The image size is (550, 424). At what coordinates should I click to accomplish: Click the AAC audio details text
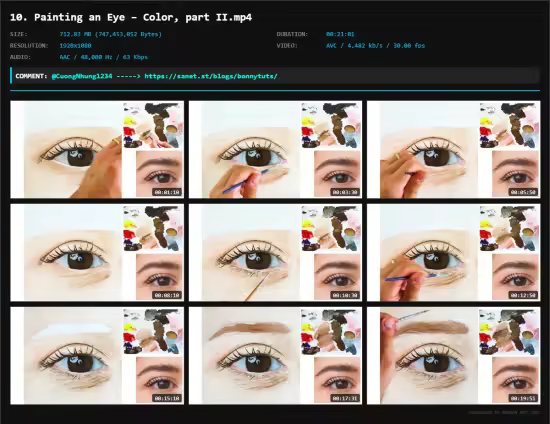[x=103, y=57]
